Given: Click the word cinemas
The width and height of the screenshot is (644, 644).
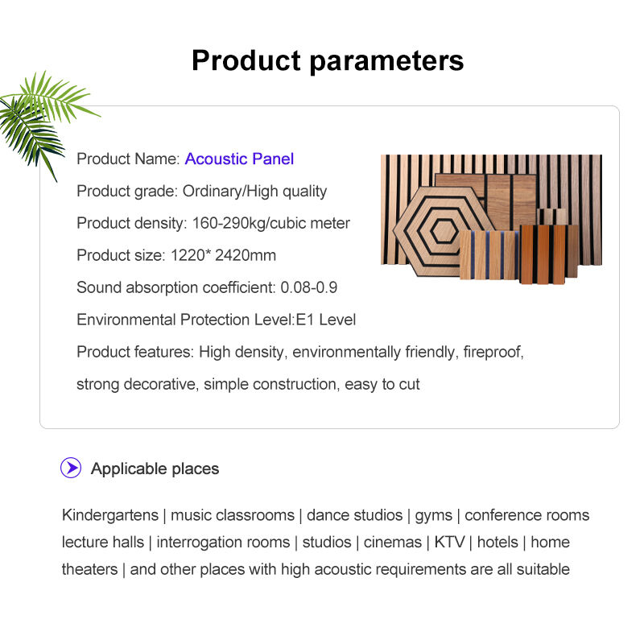Looking at the screenshot, I should 393,542.
